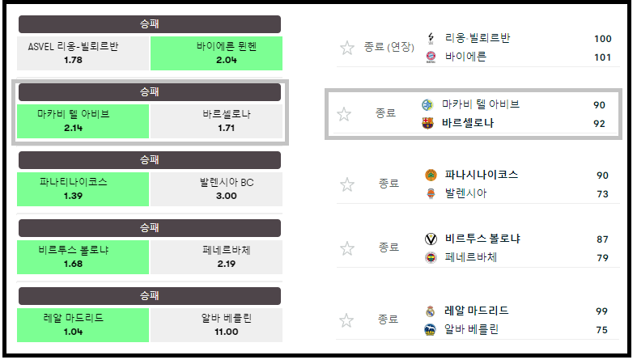Click the 발렌시아 team logo
This screenshot has width=637, height=364.
pyautogui.click(x=431, y=193)
